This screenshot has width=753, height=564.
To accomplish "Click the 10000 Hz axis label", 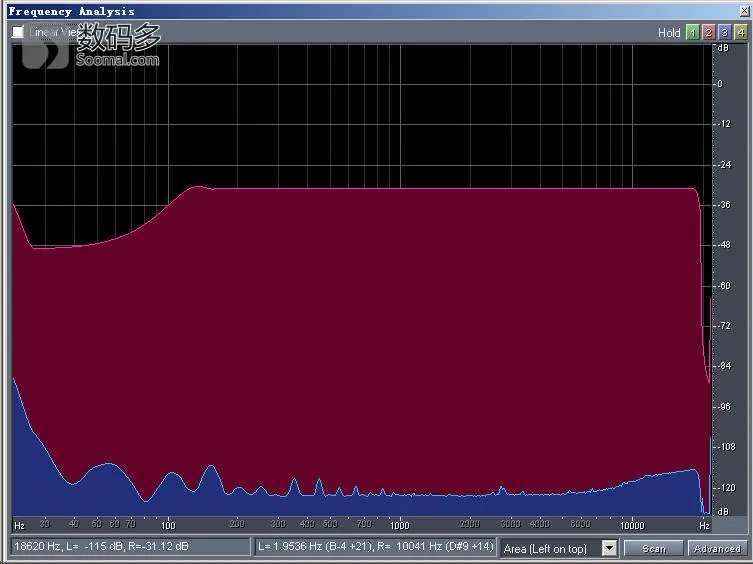I will (632, 526).
